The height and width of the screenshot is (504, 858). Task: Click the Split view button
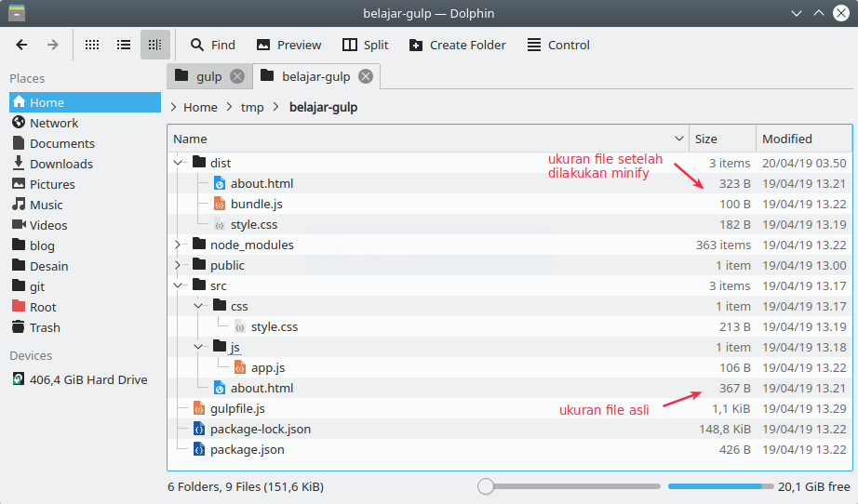click(x=365, y=45)
